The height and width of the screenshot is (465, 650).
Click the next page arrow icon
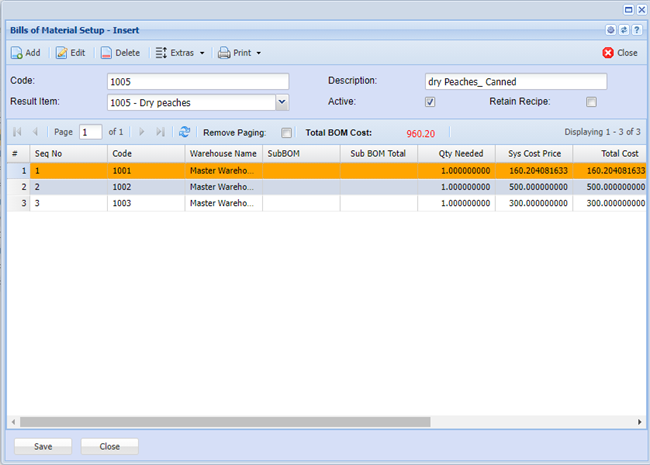click(x=141, y=132)
